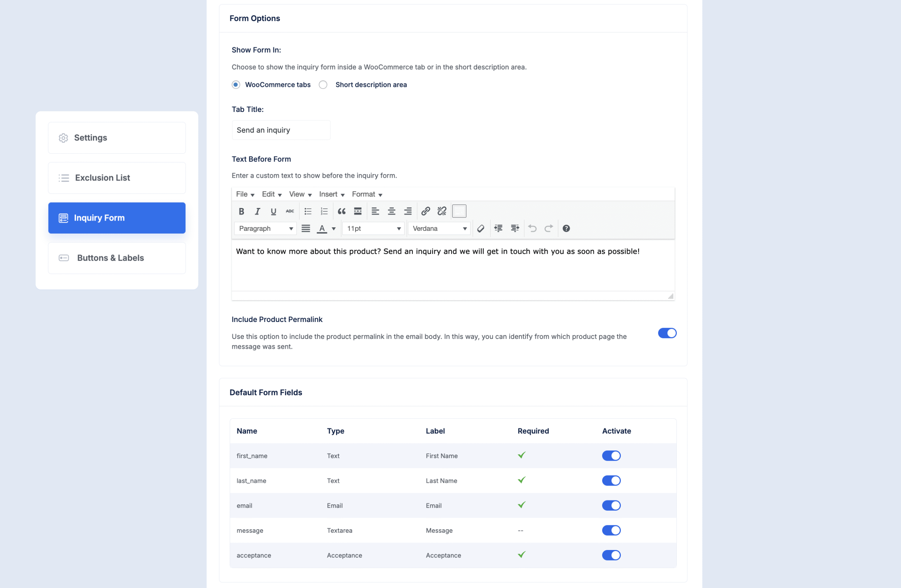
Task: Center align the text
Action: pos(391,211)
